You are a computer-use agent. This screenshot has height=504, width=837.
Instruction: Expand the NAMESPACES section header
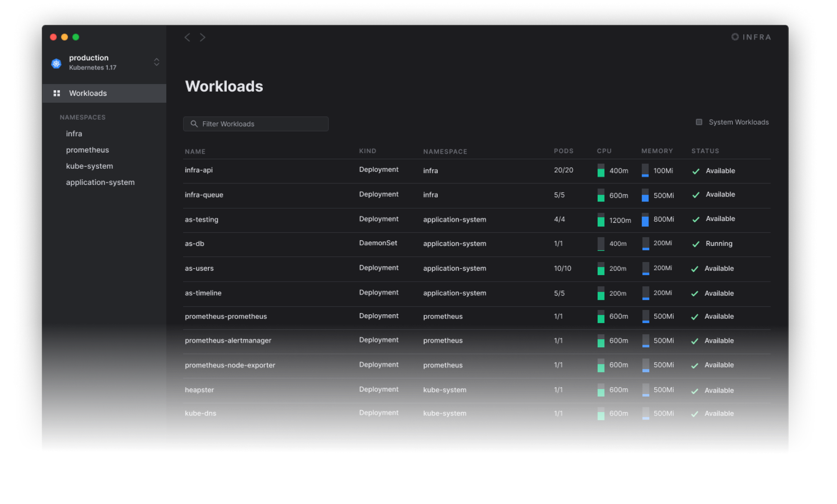coord(83,117)
